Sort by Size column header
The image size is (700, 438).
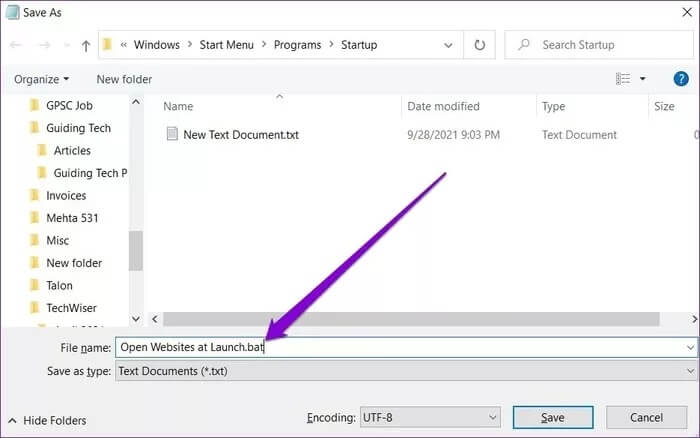tap(664, 106)
